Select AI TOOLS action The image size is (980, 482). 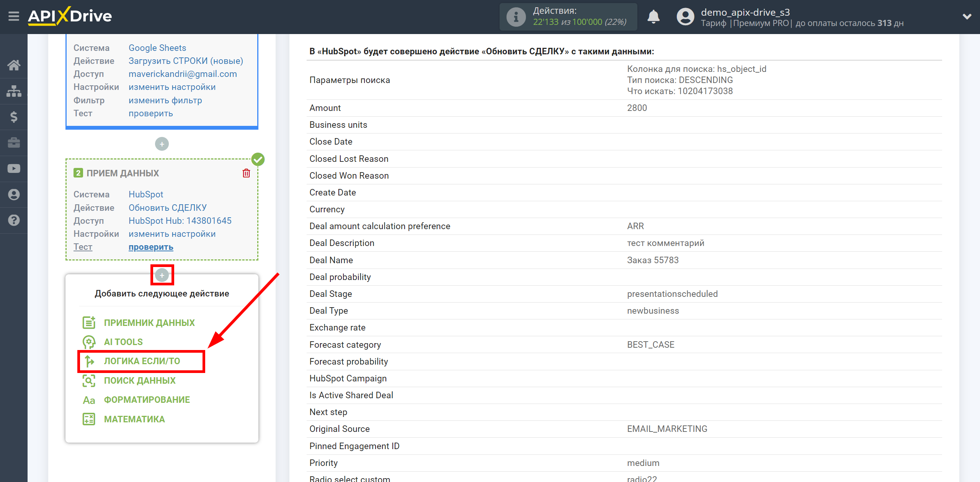[x=123, y=342]
